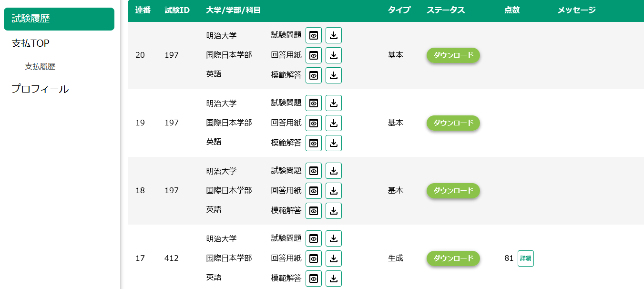The image size is (644, 289).
Task: Download 試験問題 file for row 18
Action: click(x=334, y=171)
